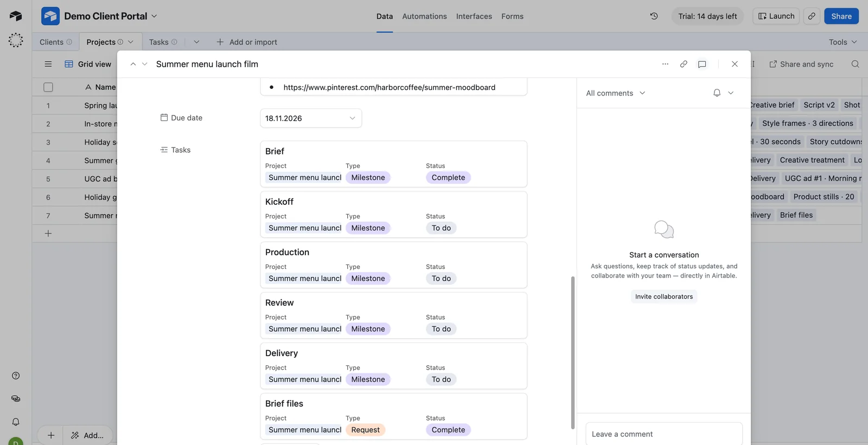The height and width of the screenshot is (445, 868).
Task: Open Pinterest summer-moodboard URL
Action: (389, 87)
